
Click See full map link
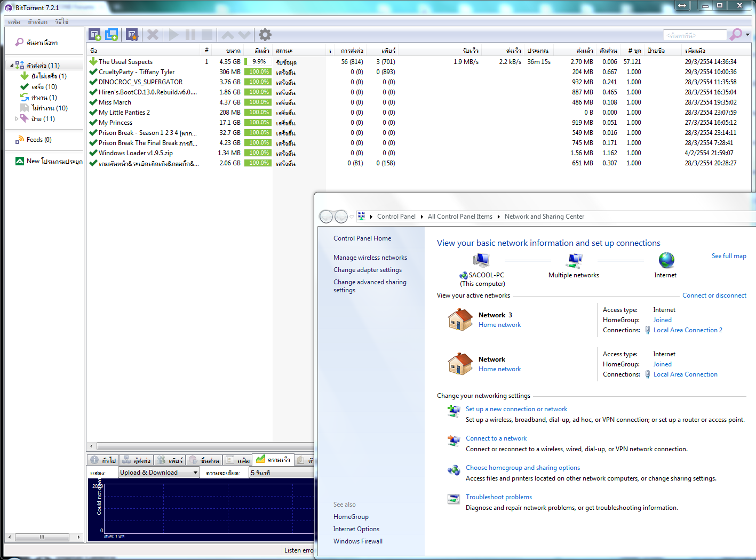pos(729,256)
